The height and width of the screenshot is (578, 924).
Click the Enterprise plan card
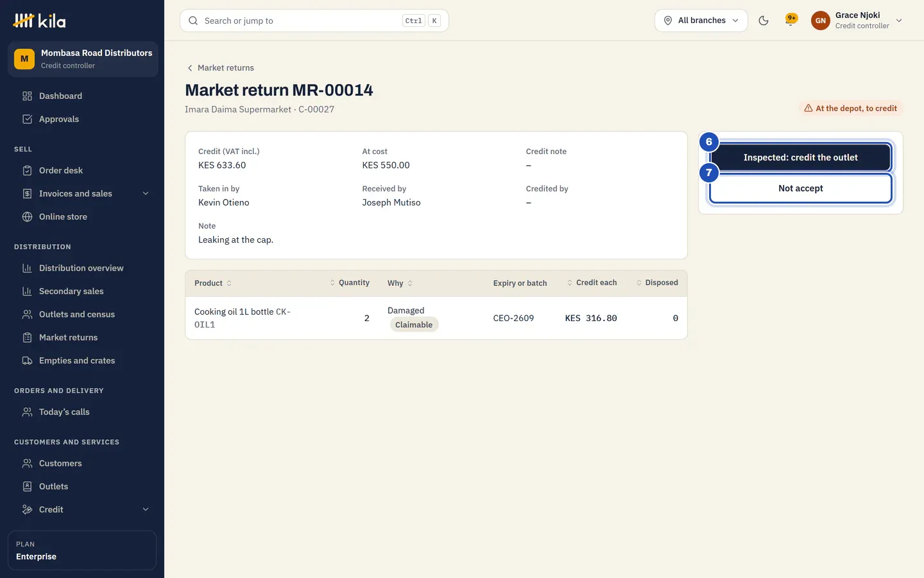[x=82, y=550]
